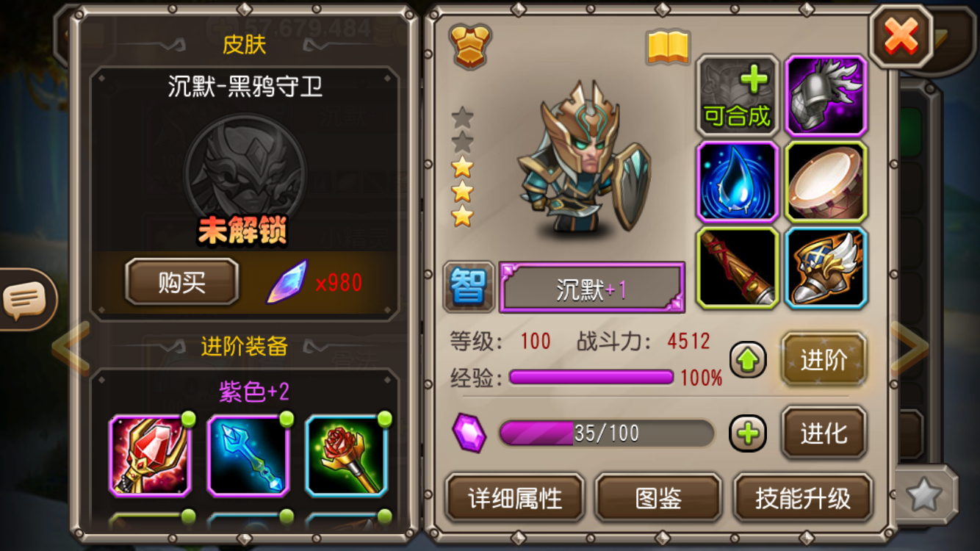The width and height of the screenshot is (980, 551).
Task: Click the green up-arrow next to 进阶
Action: [x=748, y=360]
